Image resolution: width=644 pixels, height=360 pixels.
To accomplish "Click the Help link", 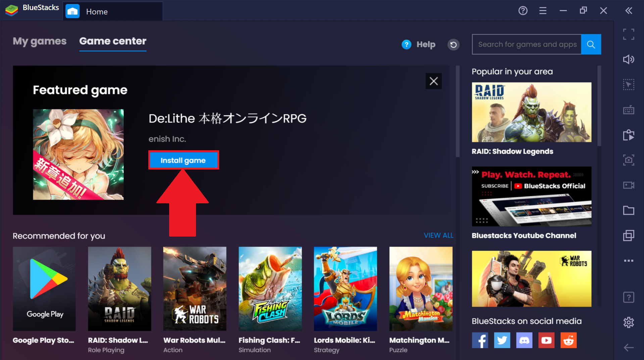I will click(x=426, y=44).
